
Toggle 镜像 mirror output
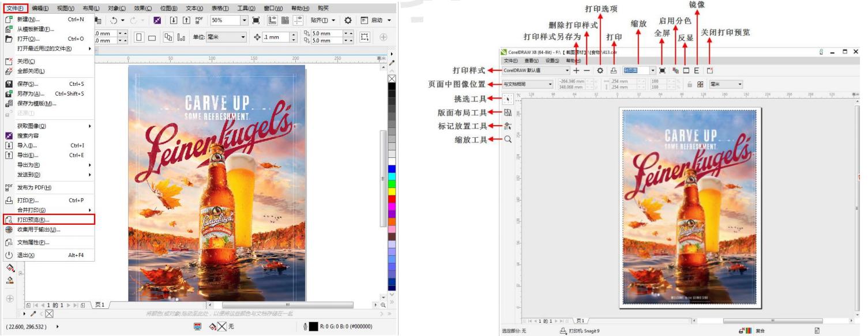[x=697, y=70]
